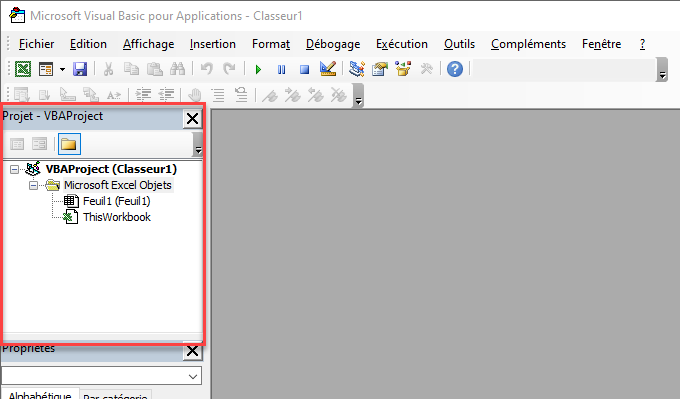
Task: Click View Object icon in Project panel
Action: click(x=39, y=144)
